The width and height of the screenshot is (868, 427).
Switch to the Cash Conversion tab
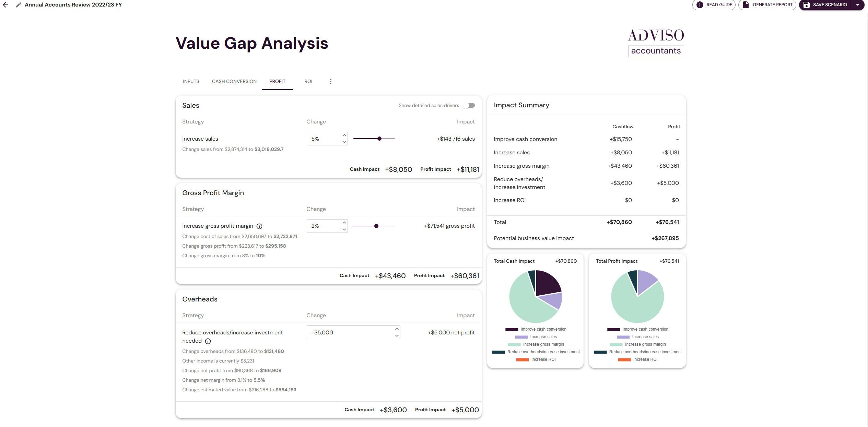[x=234, y=81]
